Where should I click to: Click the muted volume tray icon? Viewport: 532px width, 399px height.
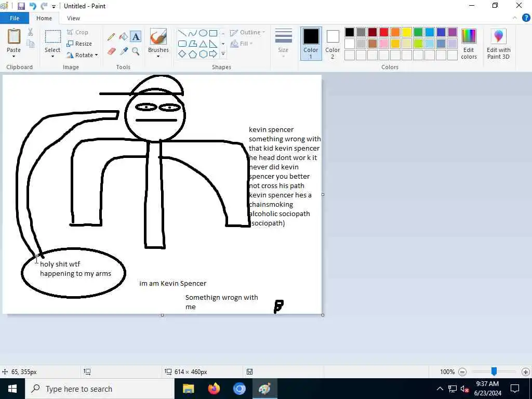[464, 389]
